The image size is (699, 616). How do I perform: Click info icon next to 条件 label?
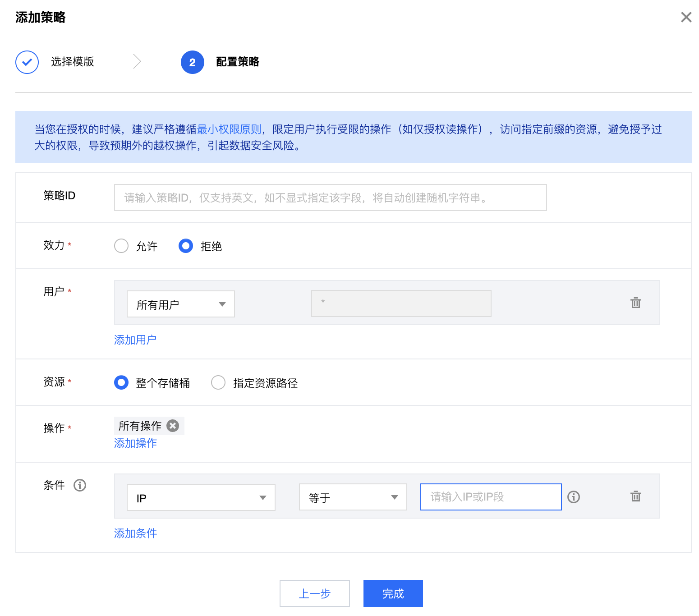coord(80,485)
